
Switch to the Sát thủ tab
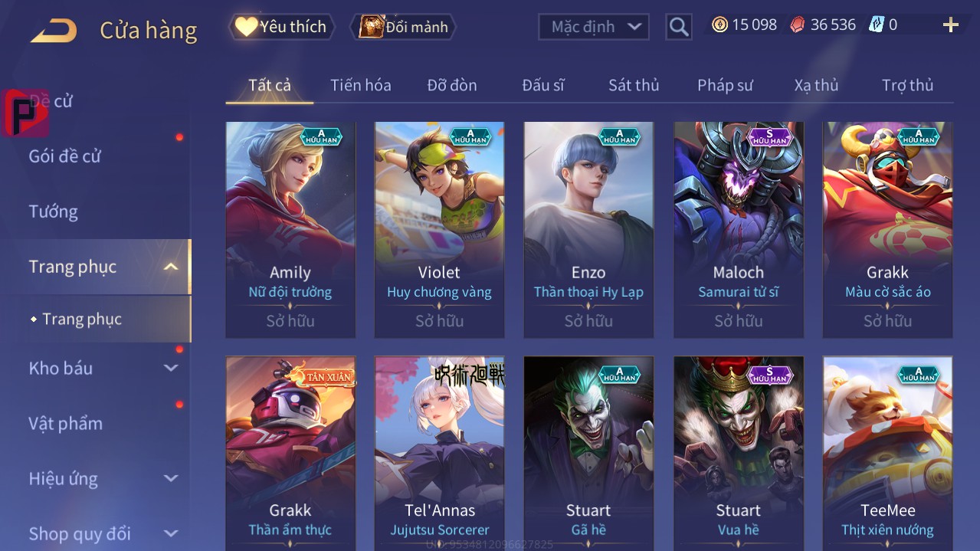[x=634, y=85]
